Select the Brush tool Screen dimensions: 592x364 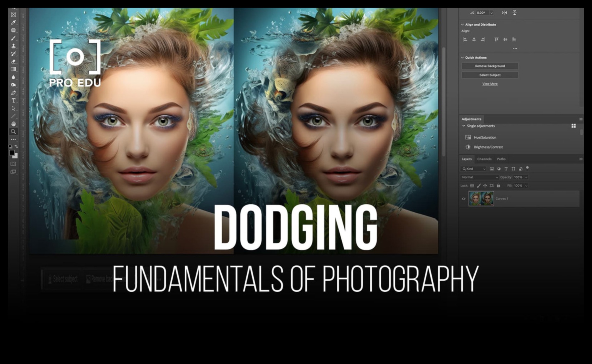[13, 38]
